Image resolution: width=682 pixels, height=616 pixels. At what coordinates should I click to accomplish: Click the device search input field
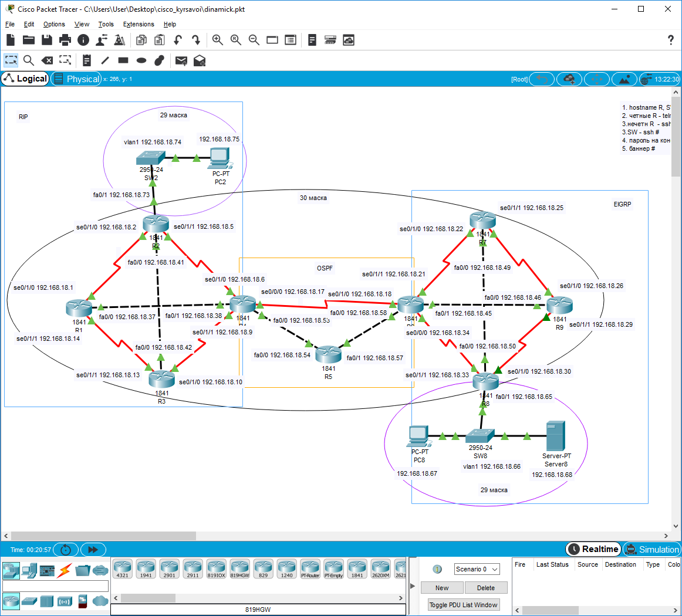tap(55, 586)
